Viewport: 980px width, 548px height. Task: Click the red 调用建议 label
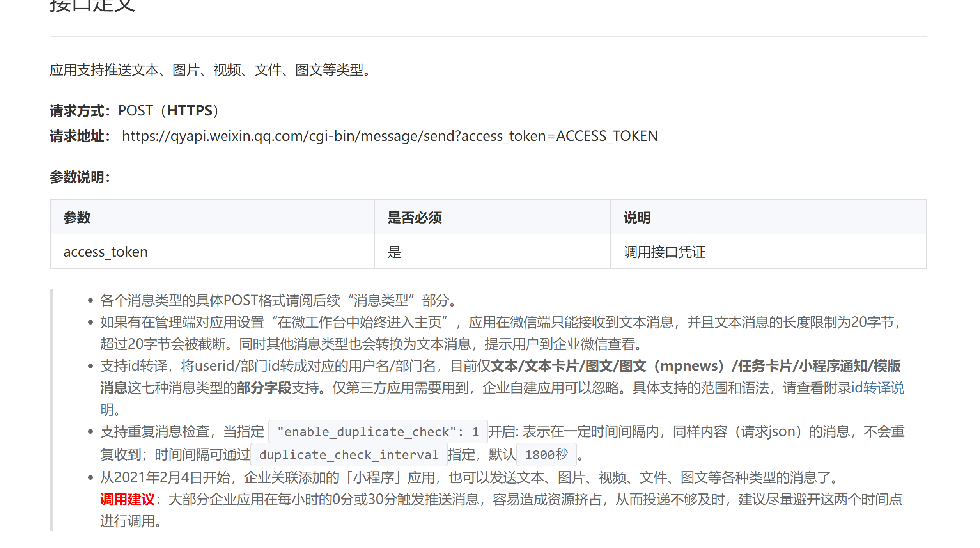click(x=127, y=499)
